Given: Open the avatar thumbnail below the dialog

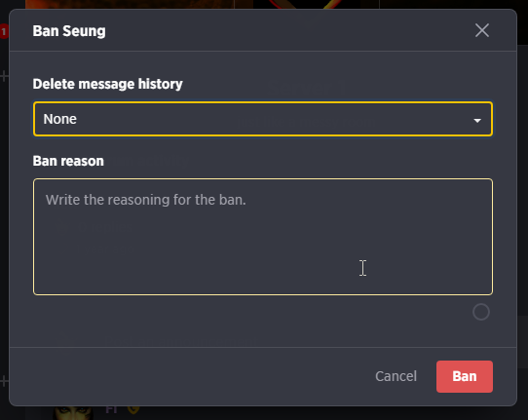Looking at the screenshot, I should click(73, 413).
